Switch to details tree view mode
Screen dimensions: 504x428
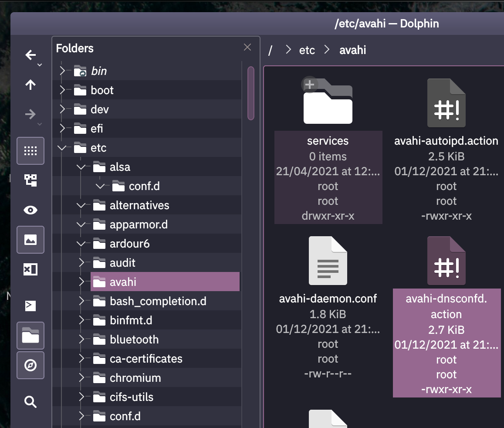coord(30,180)
